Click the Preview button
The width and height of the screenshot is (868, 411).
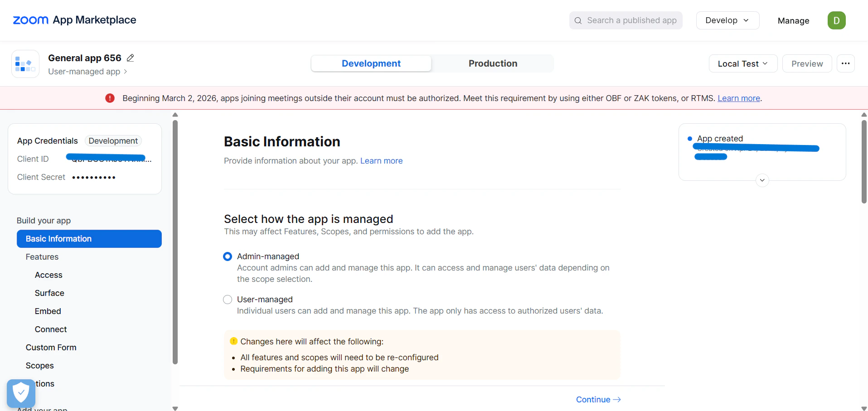point(807,63)
